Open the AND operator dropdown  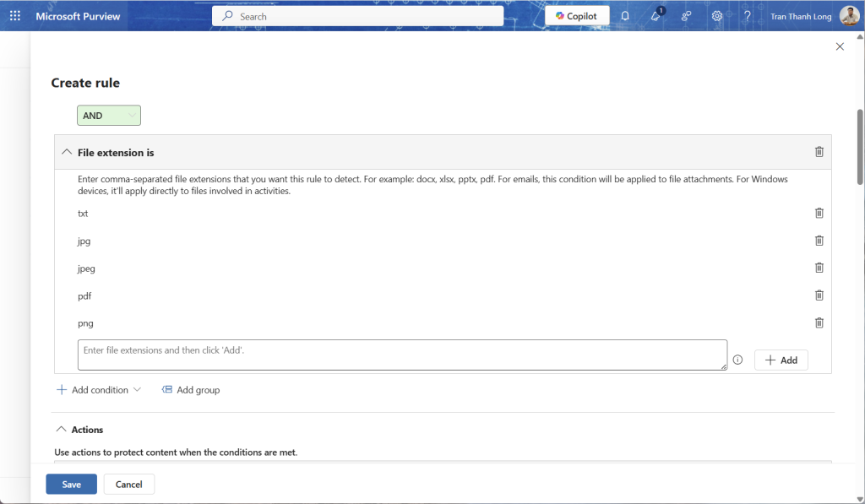pyautogui.click(x=109, y=116)
